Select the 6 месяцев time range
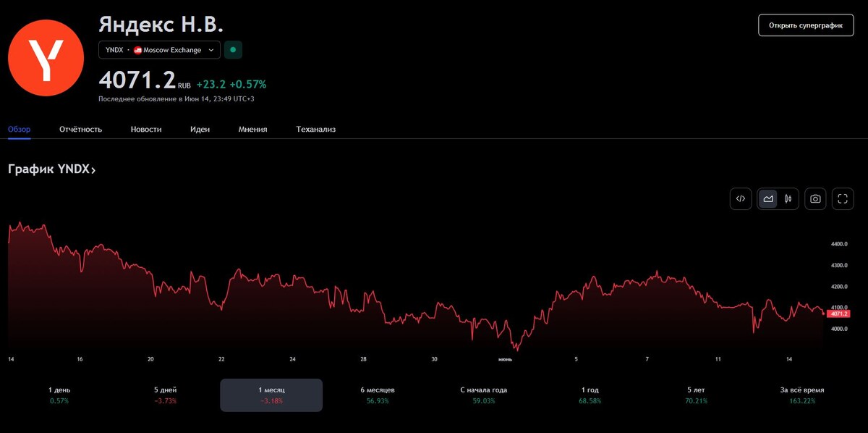The image size is (868, 433). pyautogui.click(x=378, y=395)
